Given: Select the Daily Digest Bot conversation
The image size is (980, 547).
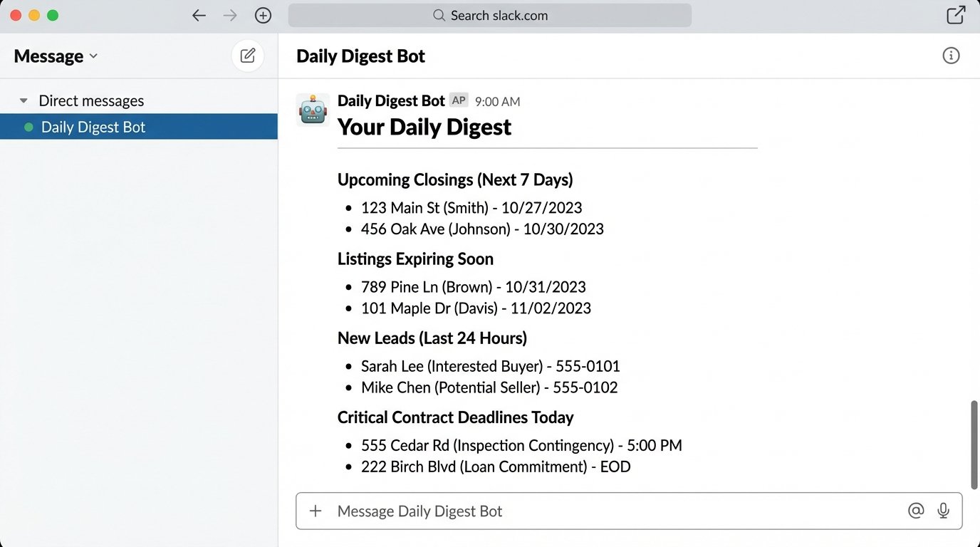Looking at the screenshot, I should click(93, 127).
